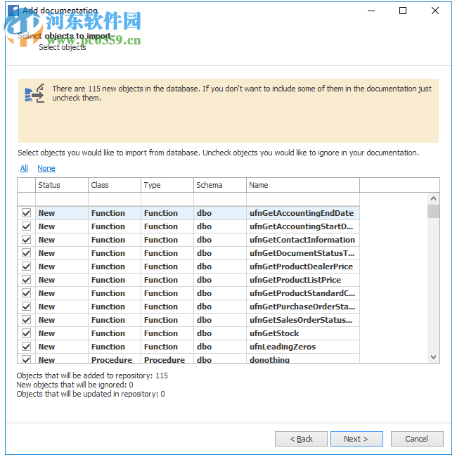Uncheck ufnGetSalesOrderStatus... checkbox
Image resolution: width=476 pixels, height=462 pixels.
[27, 320]
